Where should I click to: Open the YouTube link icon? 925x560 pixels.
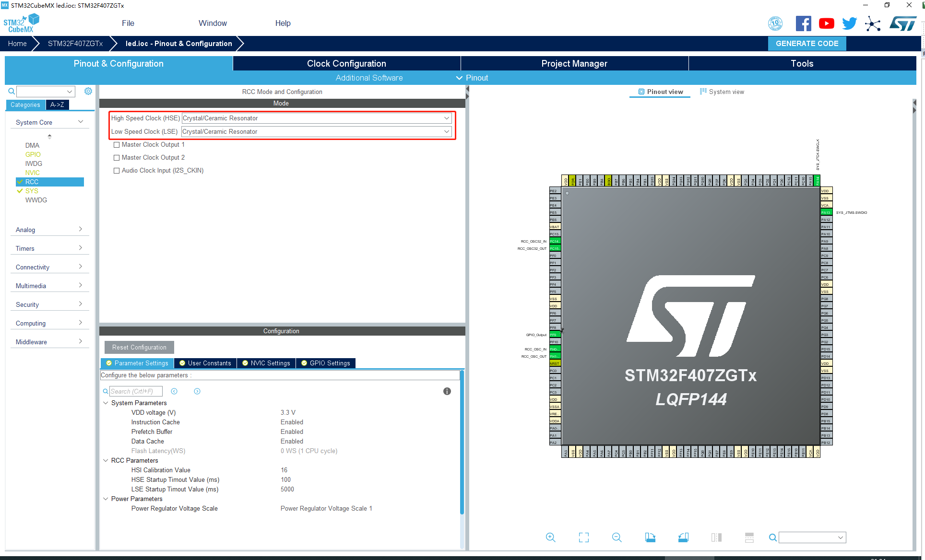[827, 23]
